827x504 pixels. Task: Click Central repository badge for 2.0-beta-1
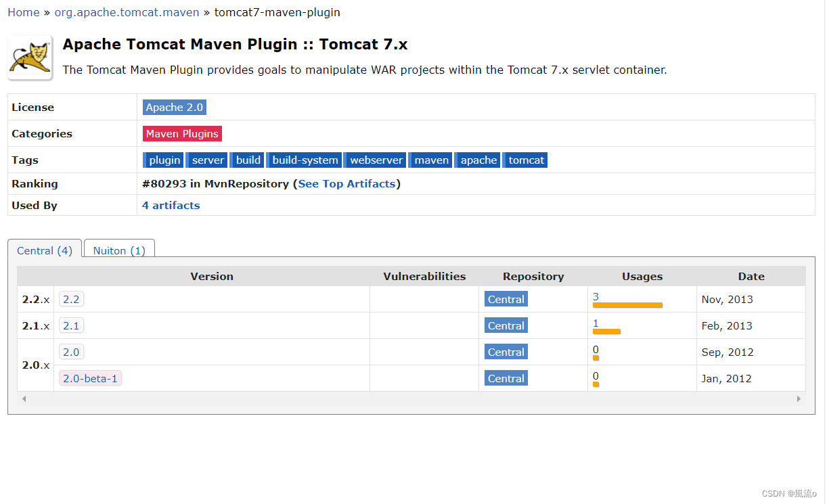click(506, 378)
